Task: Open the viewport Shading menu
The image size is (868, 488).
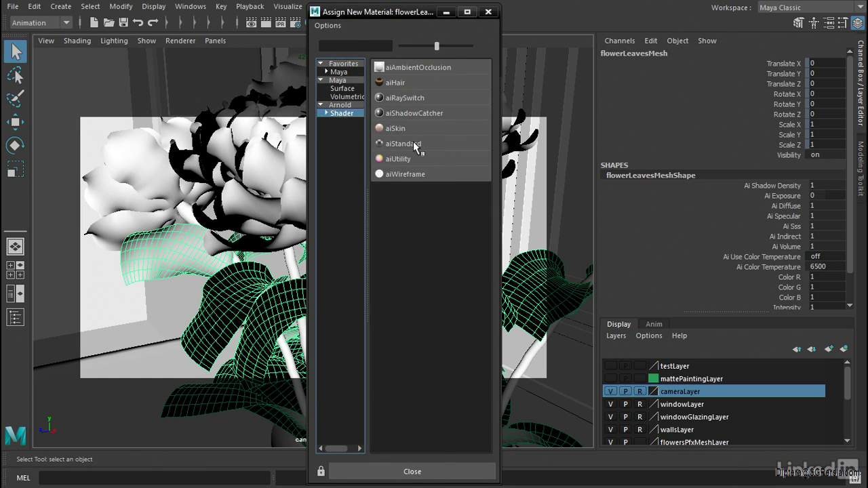Action: 77,41
